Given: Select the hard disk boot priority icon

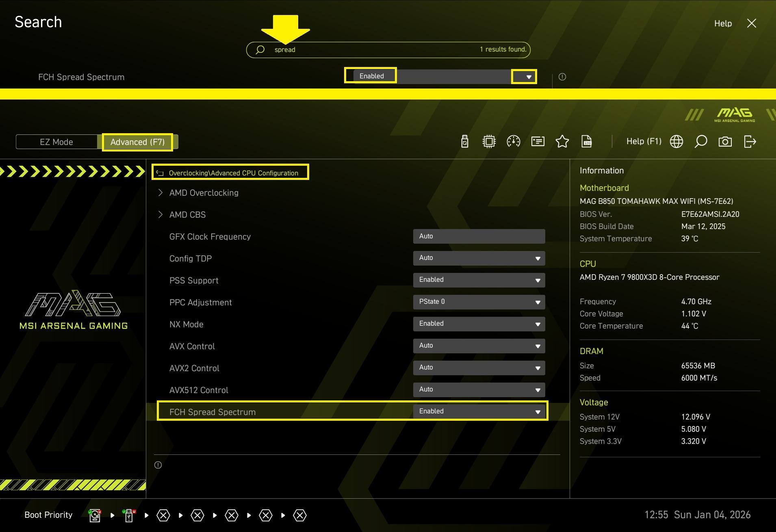Looking at the screenshot, I should (95, 515).
